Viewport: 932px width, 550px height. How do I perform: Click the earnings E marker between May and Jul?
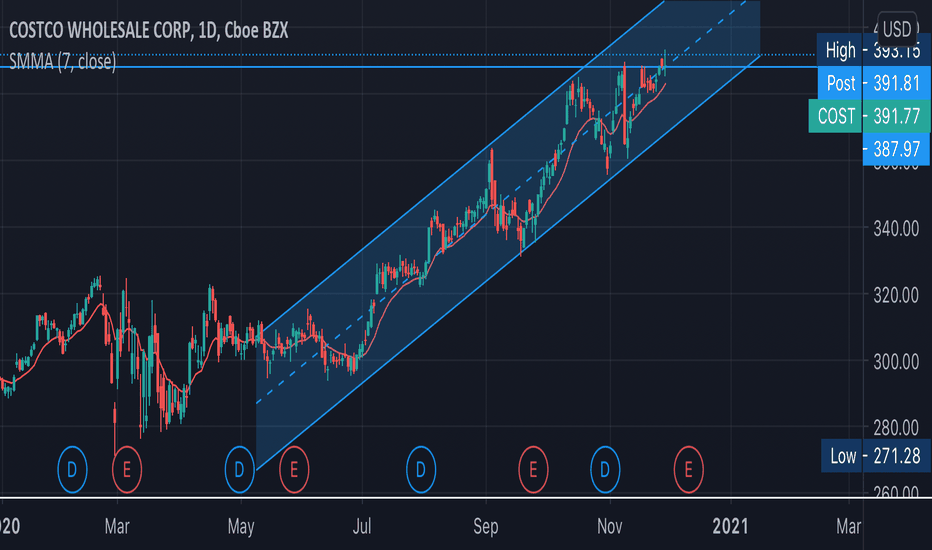pos(294,470)
